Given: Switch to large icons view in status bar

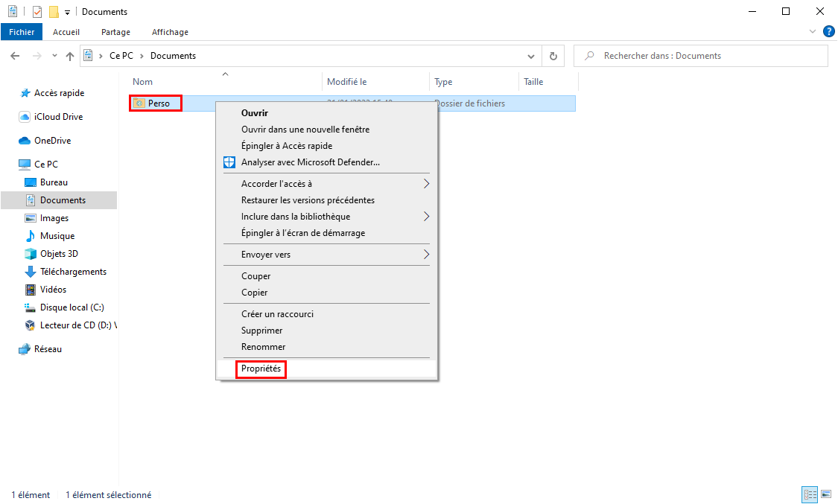Looking at the screenshot, I should tap(826, 494).
